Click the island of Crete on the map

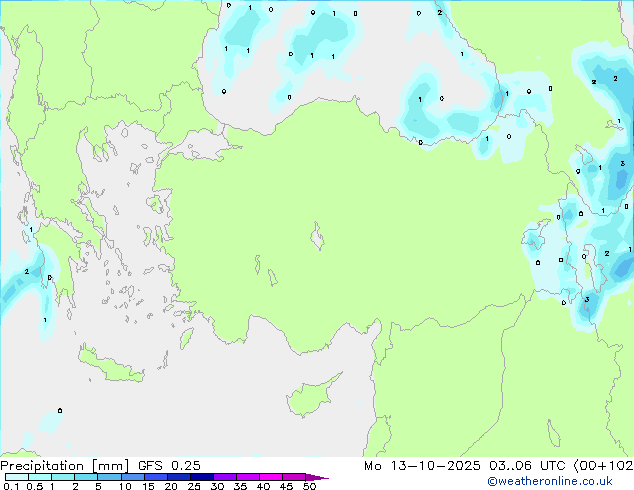pyautogui.click(x=111, y=366)
